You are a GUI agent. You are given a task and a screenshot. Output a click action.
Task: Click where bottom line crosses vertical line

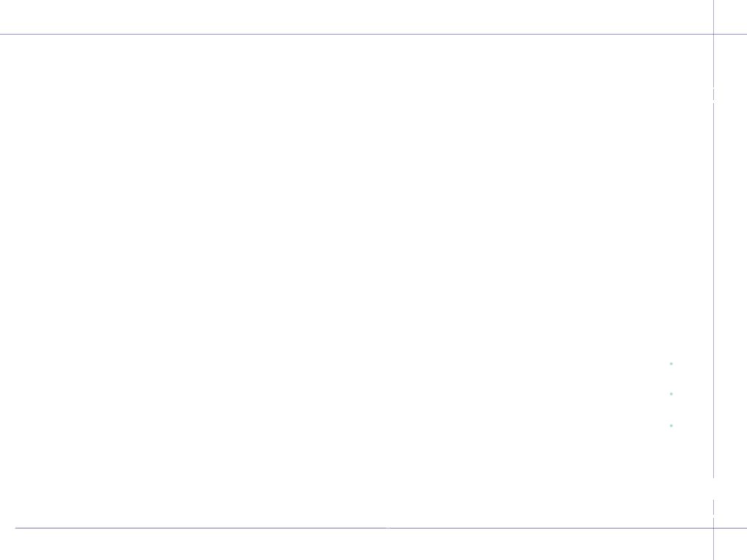[x=713, y=528]
